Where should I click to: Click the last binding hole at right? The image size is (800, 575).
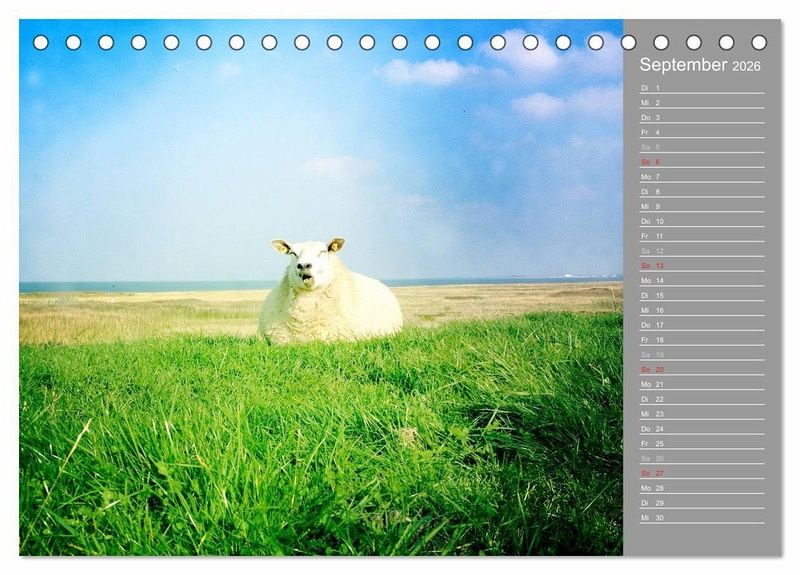pos(759,42)
